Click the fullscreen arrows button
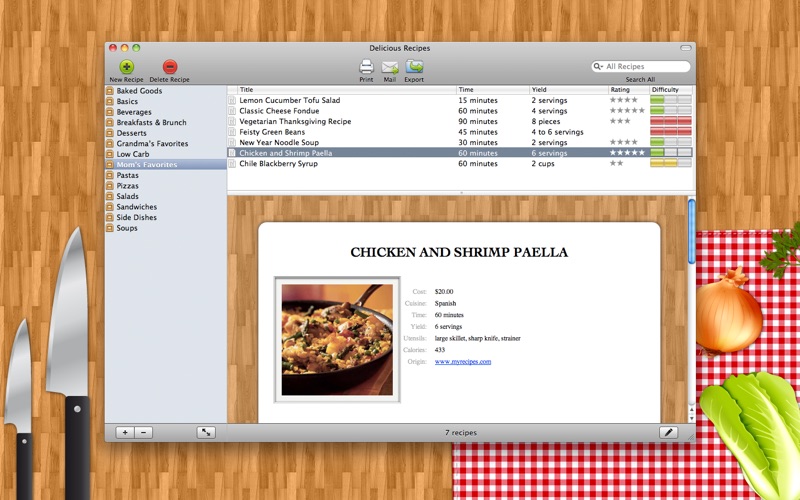800x500 pixels. pos(205,432)
